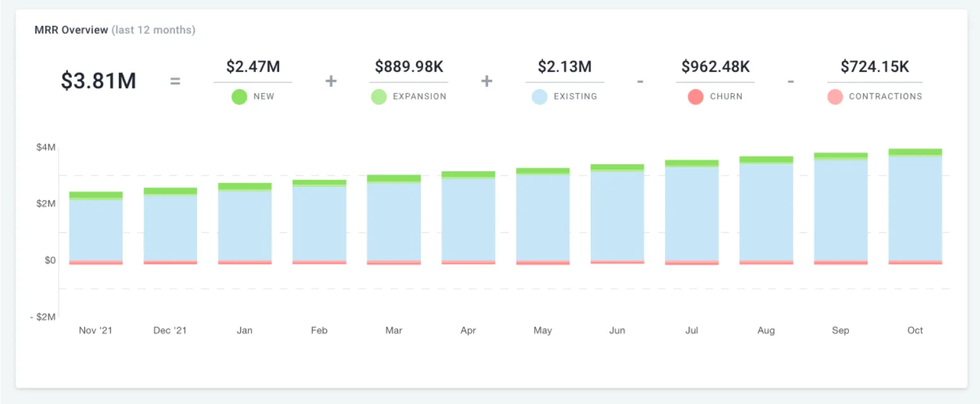
Task: Click the EXISTING legend label
Action: [576, 97]
